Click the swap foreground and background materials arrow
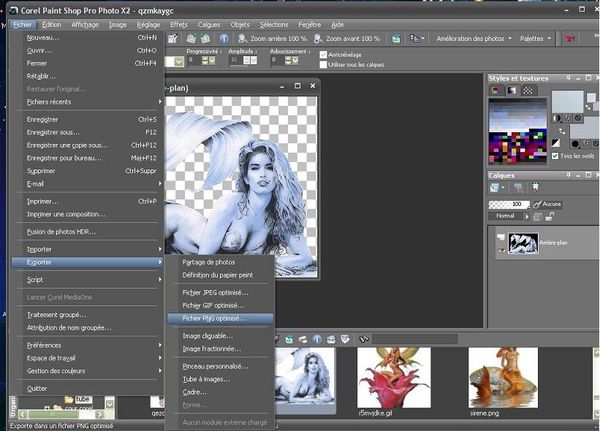 562,131
